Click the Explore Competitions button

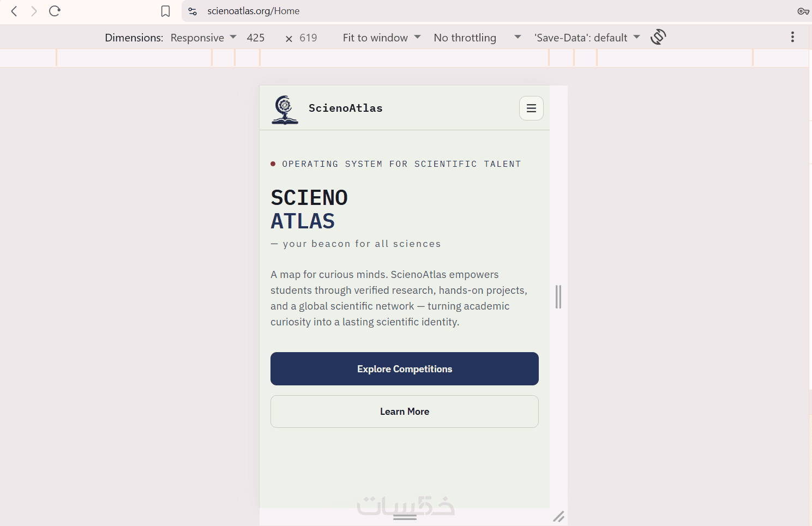pos(405,369)
